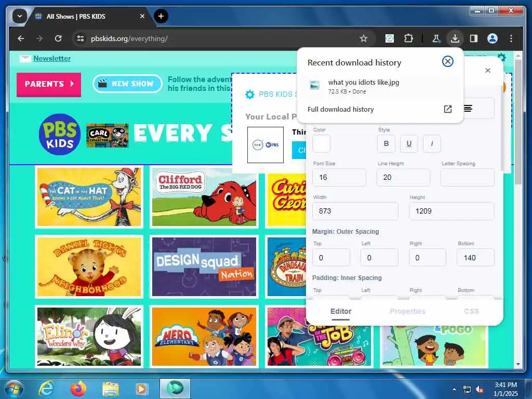The image size is (532, 399).
Task: Click the Line Height field showing 20
Action: tap(403, 177)
